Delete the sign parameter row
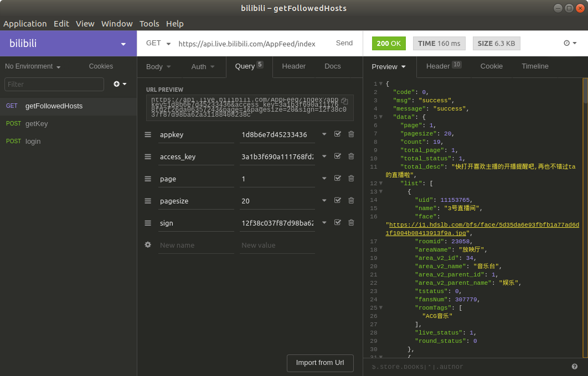Screen dimensions: 588x376 coord(351,223)
